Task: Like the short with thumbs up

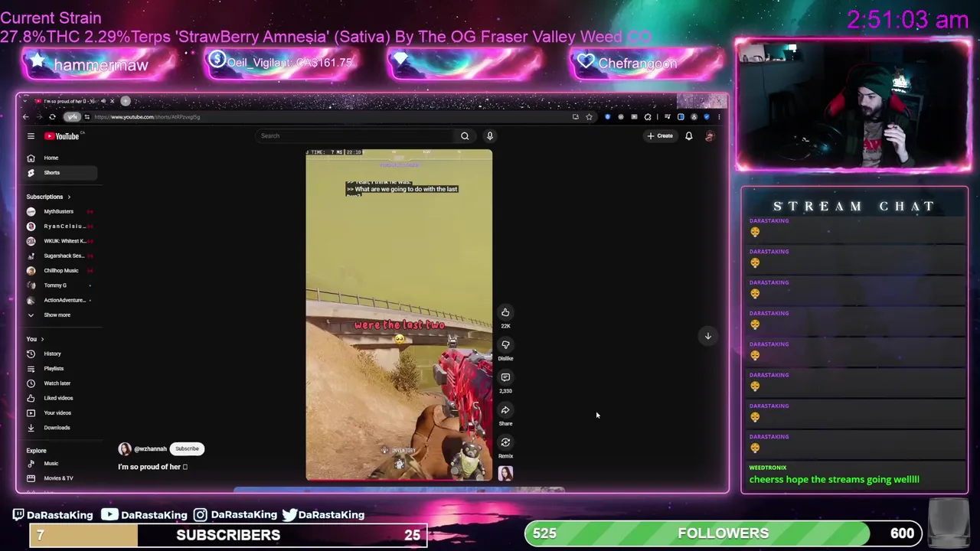Action: pos(505,312)
